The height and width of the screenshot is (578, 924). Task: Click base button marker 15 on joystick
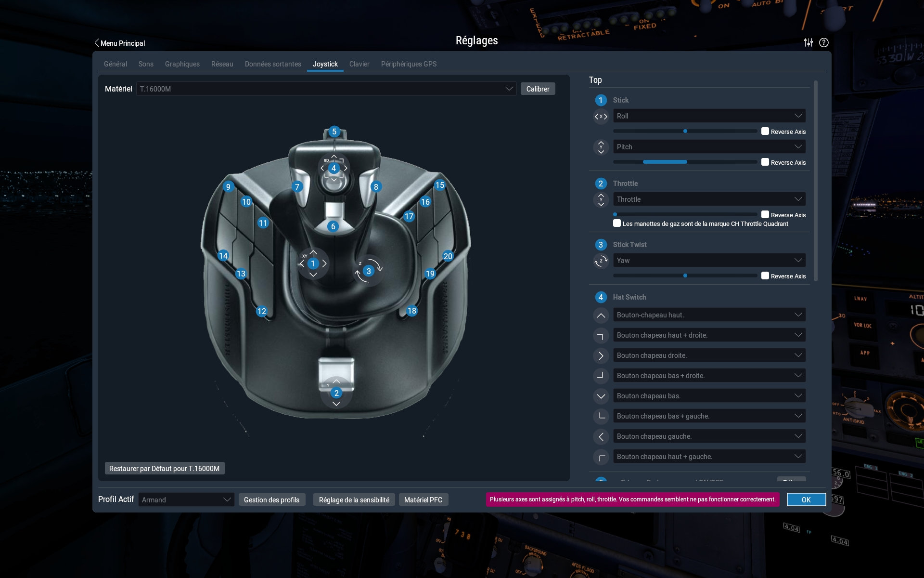point(439,185)
